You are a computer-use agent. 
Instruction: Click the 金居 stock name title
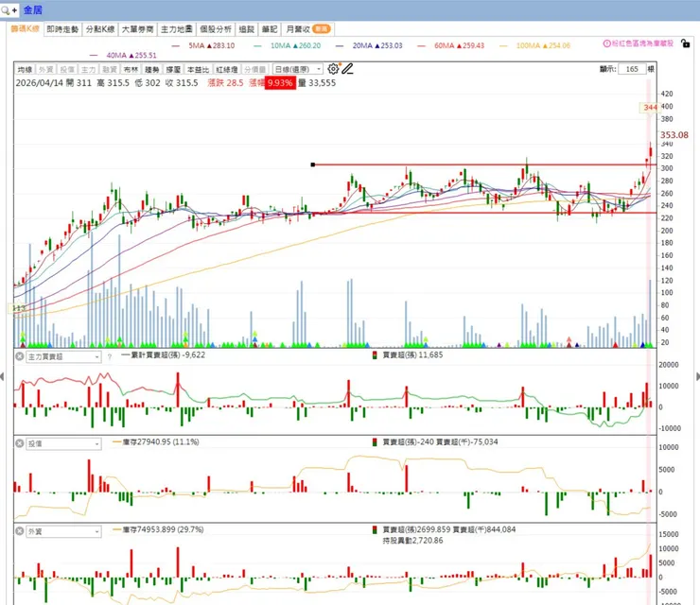pos(32,9)
